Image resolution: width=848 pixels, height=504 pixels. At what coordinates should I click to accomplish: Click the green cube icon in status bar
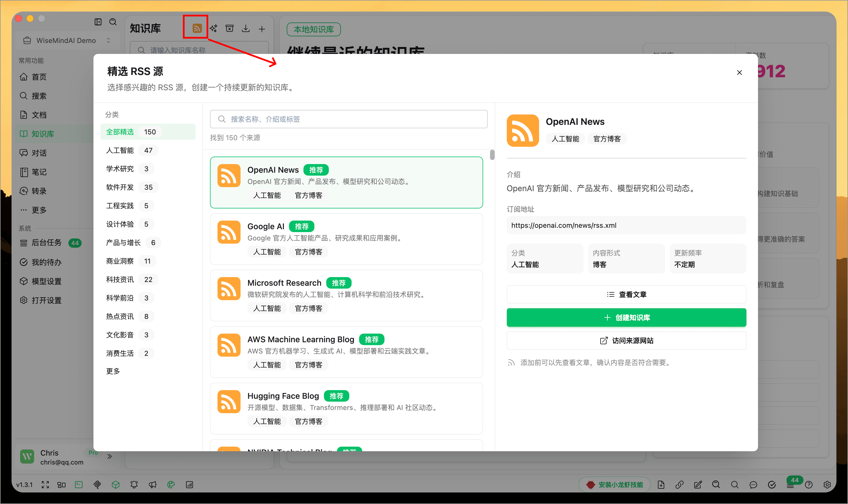[x=115, y=485]
